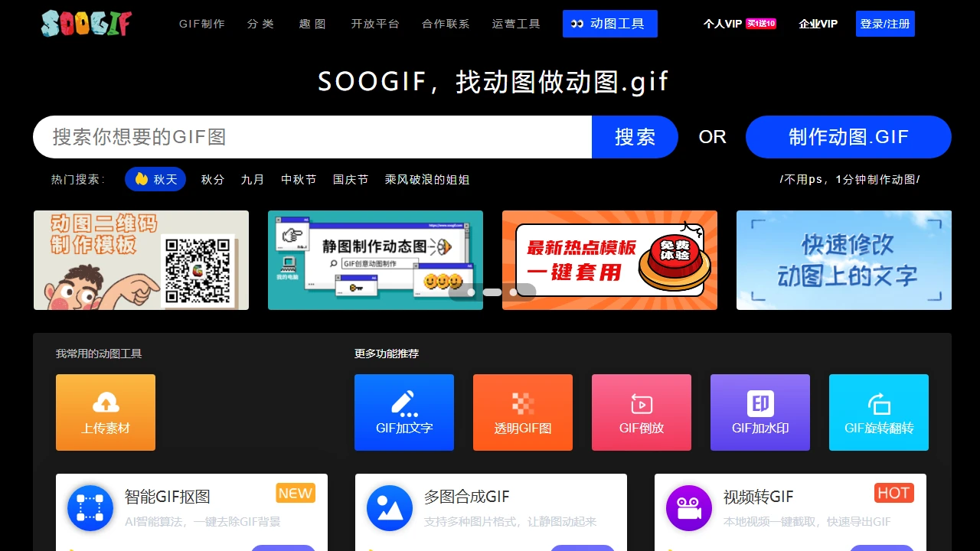This screenshot has width=980, height=551.
Task: Select the GIF加文字 text tool icon
Action: [x=404, y=402]
